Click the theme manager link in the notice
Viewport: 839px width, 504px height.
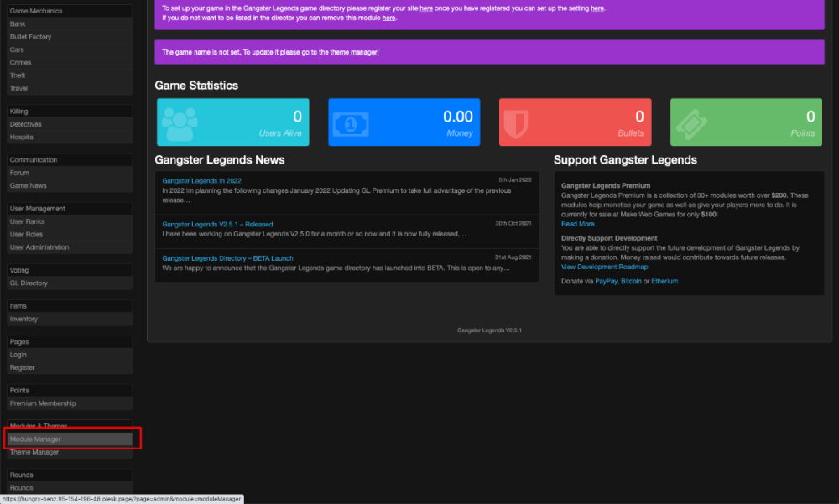point(353,51)
